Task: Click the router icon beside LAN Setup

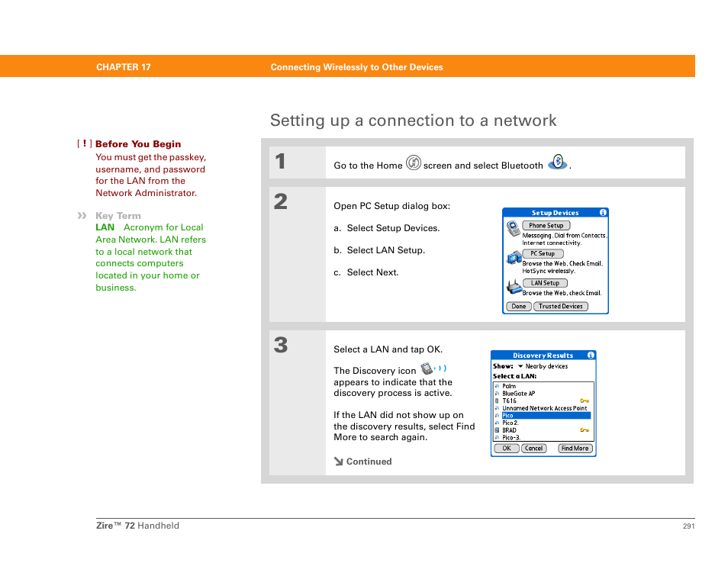Action: tap(514, 287)
